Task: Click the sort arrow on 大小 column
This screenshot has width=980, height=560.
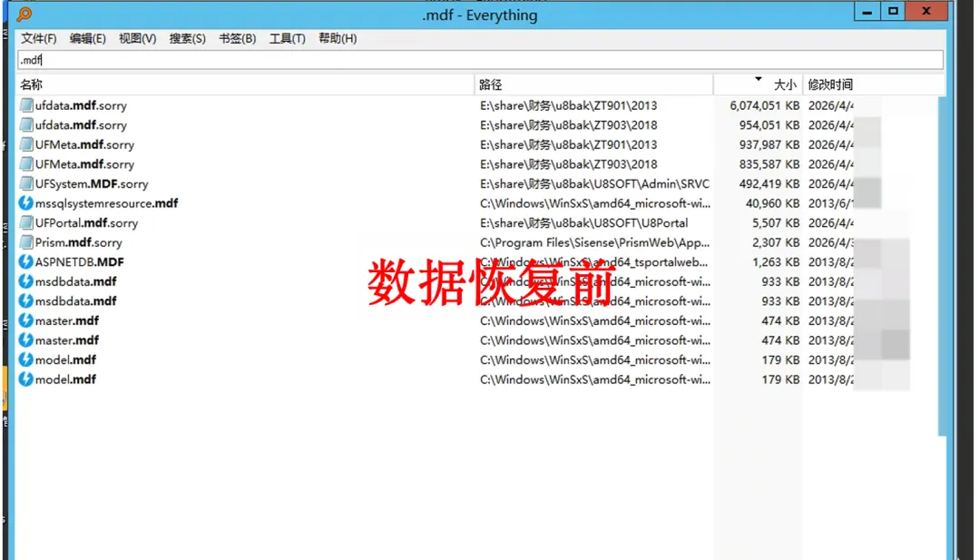Action: (x=758, y=79)
